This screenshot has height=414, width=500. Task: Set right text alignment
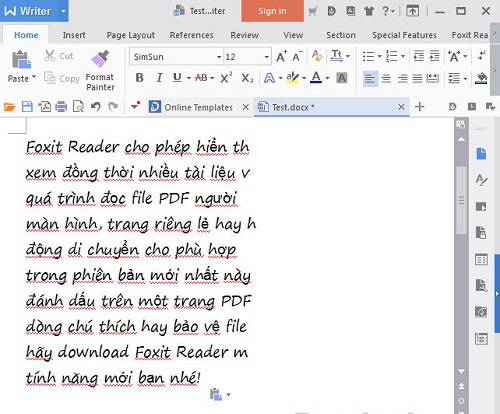(x=402, y=79)
